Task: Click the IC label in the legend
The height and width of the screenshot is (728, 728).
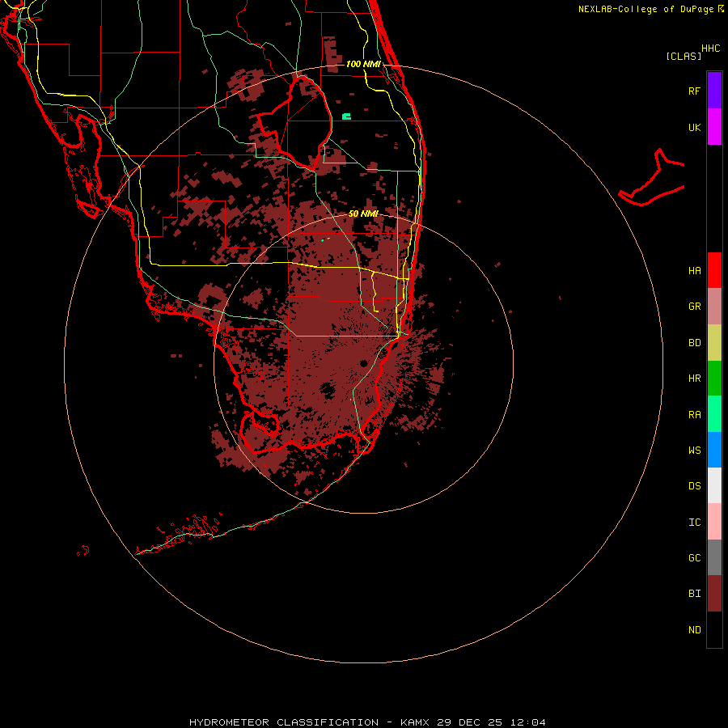Action: point(694,522)
